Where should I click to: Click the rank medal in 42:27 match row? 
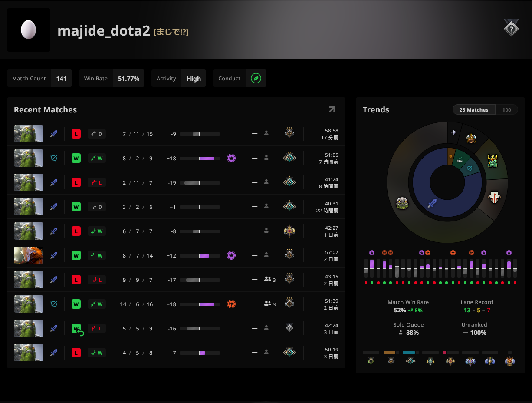click(x=289, y=231)
